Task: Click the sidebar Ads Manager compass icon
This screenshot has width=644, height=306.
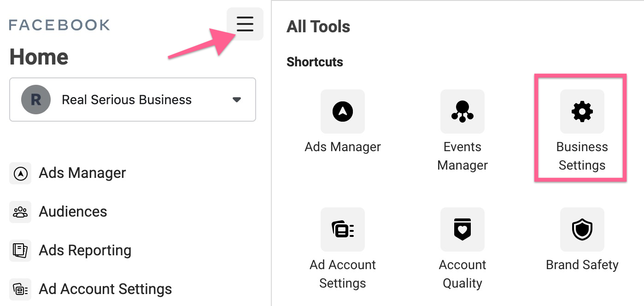Action: (20, 173)
